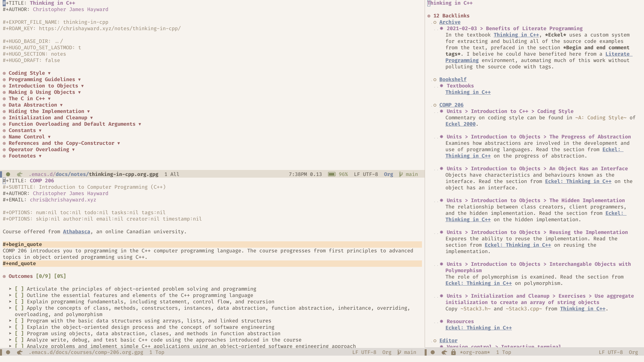This screenshot has width=644, height=362.
Task: Open the Archive backlink entry
Action: pos(449,22)
